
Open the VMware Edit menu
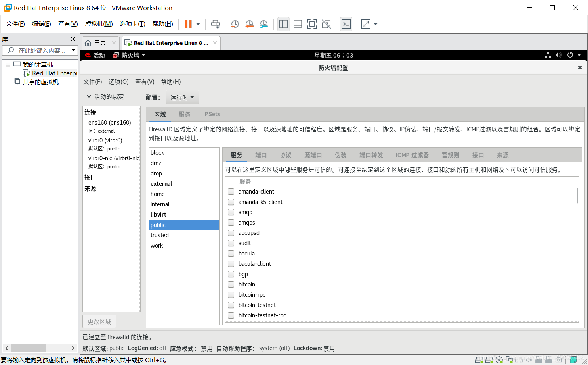(x=42, y=24)
